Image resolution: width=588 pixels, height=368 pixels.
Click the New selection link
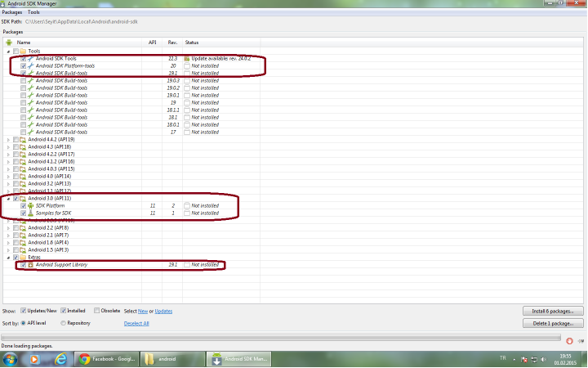click(143, 312)
